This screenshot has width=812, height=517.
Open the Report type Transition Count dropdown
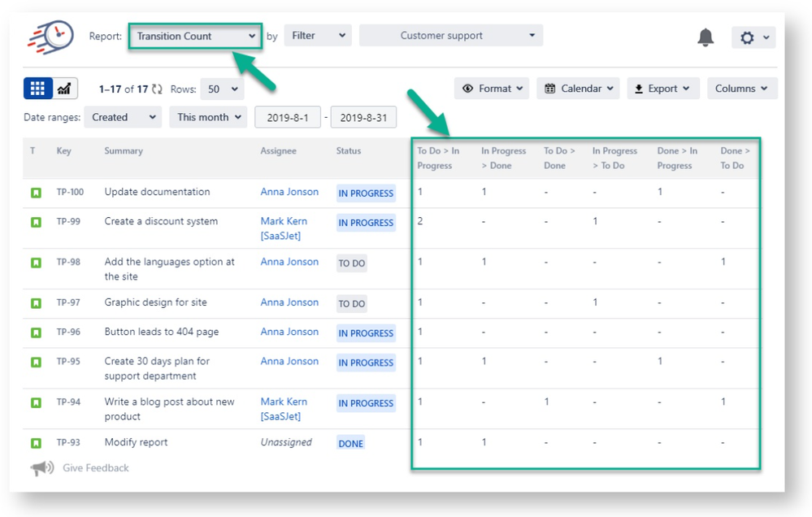(x=195, y=37)
